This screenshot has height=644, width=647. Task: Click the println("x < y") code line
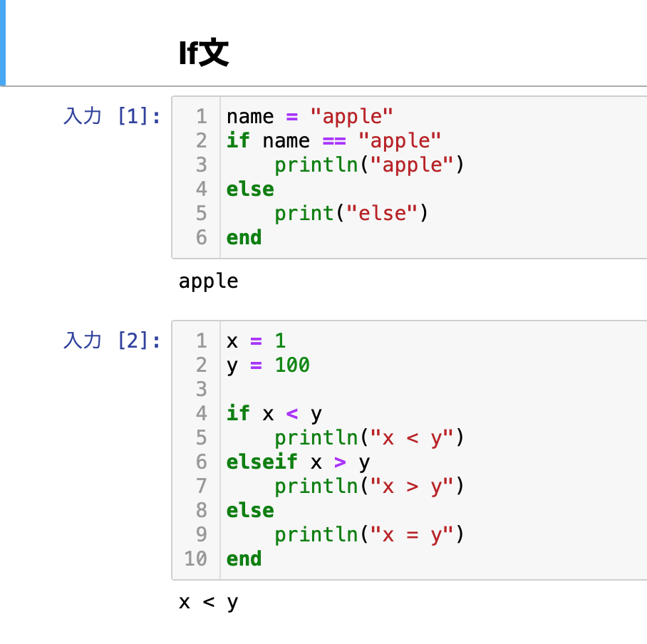coord(369,437)
